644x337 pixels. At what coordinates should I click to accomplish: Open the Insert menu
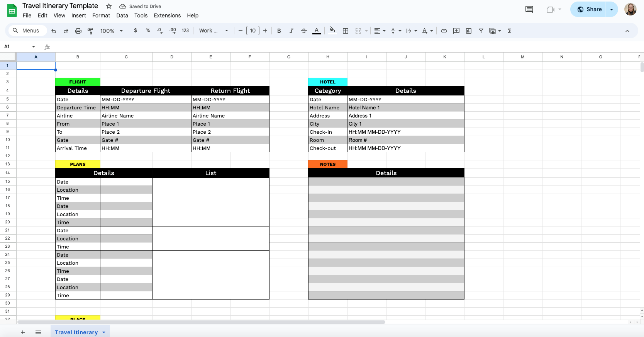pyautogui.click(x=79, y=15)
